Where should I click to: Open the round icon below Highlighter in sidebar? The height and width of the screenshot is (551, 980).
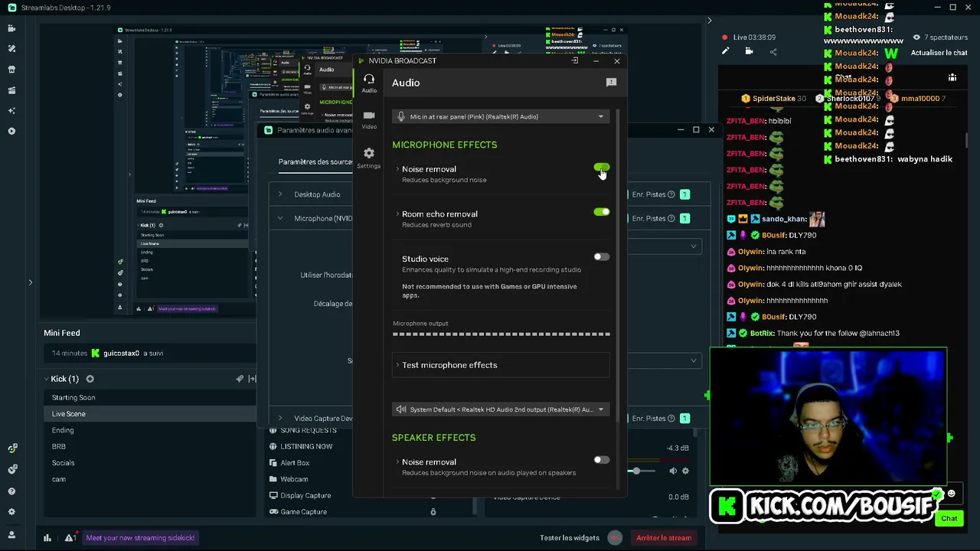point(11,132)
